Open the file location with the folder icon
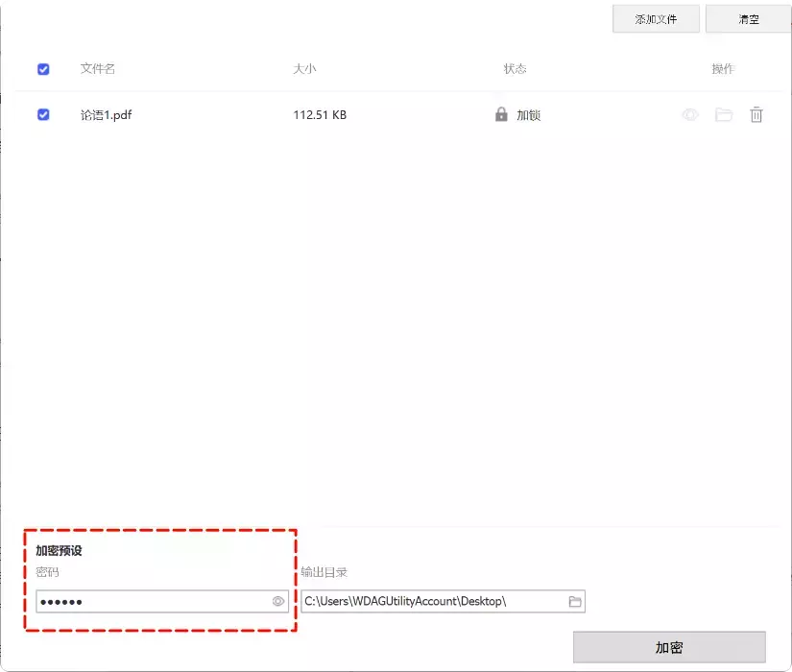Viewport: 792px width, 672px height. [x=724, y=114]
